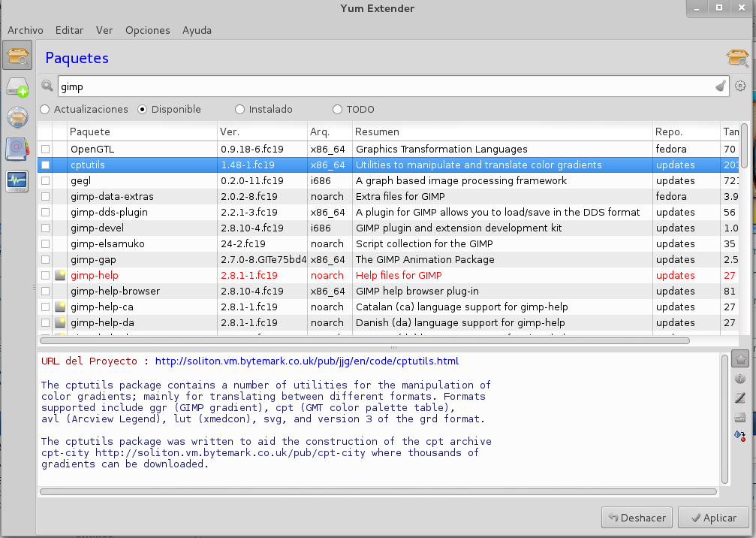Show package dependencies icon in info panel
Viewport: 756px width, 538px height.
740,437
